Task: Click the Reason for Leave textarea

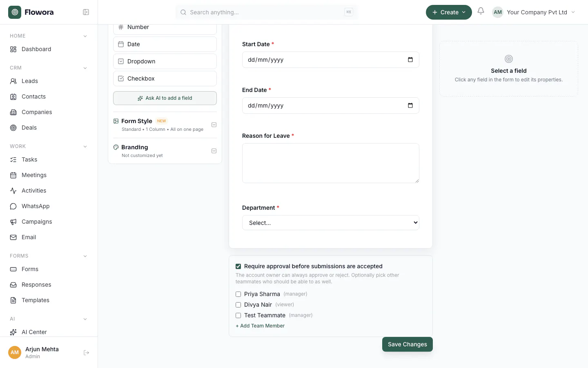Action: click(x=331, y=163)
